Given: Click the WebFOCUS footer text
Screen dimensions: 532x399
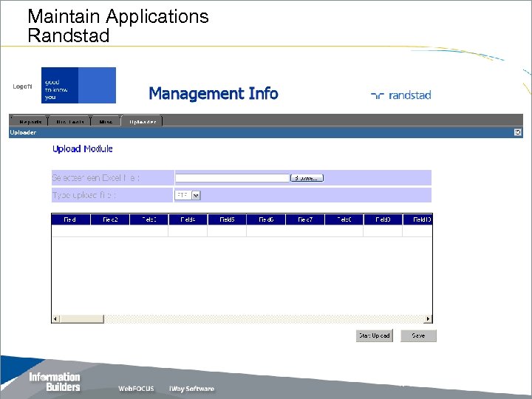Looking at the screenshot, I should [136, 389].
